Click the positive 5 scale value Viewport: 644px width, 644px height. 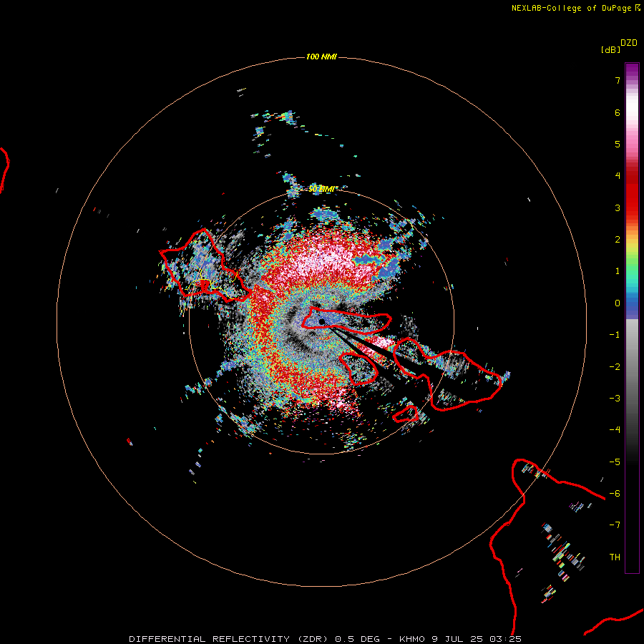click(618, 144)
